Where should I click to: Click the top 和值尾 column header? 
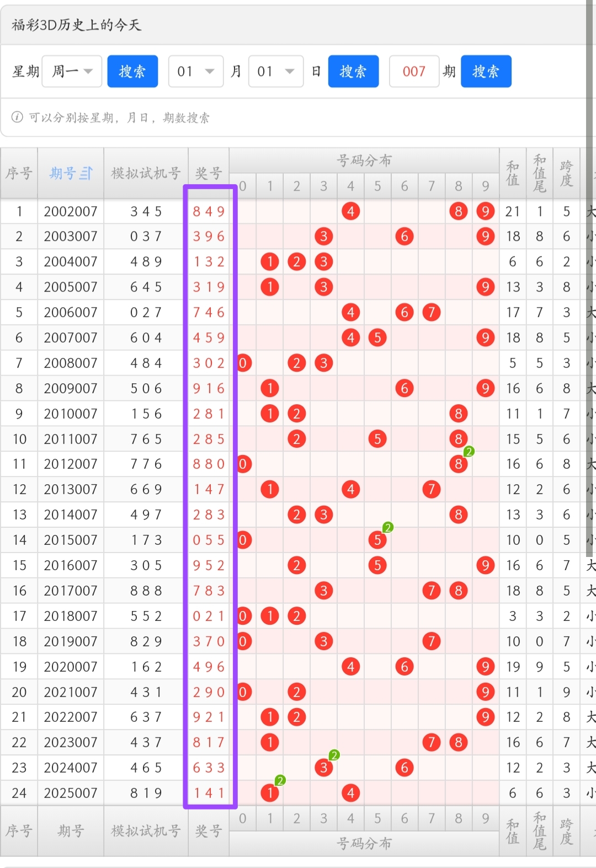point(540,173)
